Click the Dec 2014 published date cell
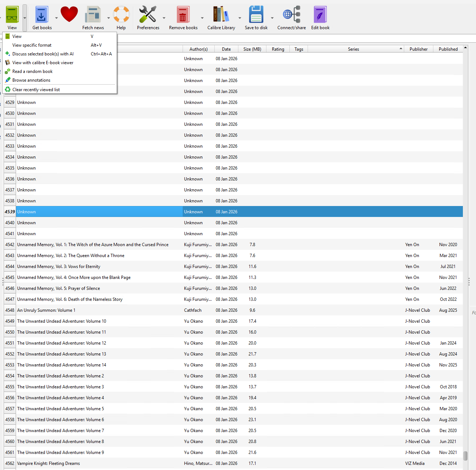476x470 pixels. coord(448,463)
